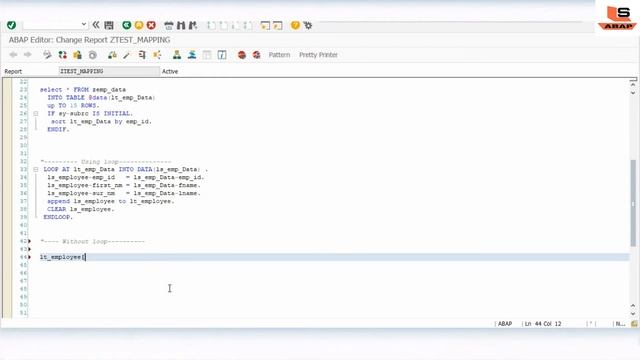Click the ABAP language status bar entry
The width and height of the screenshot is (640, 360).
point(505,324)
